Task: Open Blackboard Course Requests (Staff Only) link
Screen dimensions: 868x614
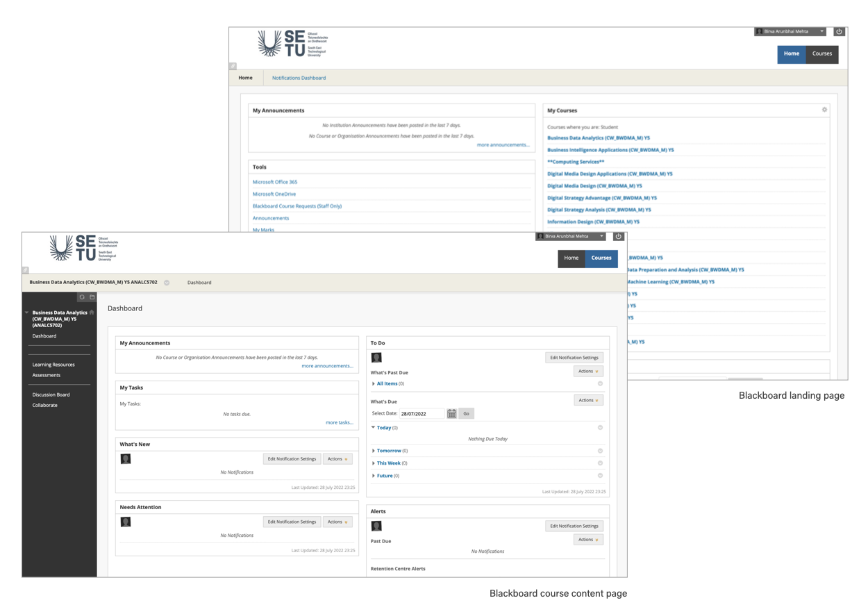Action: 297,206
